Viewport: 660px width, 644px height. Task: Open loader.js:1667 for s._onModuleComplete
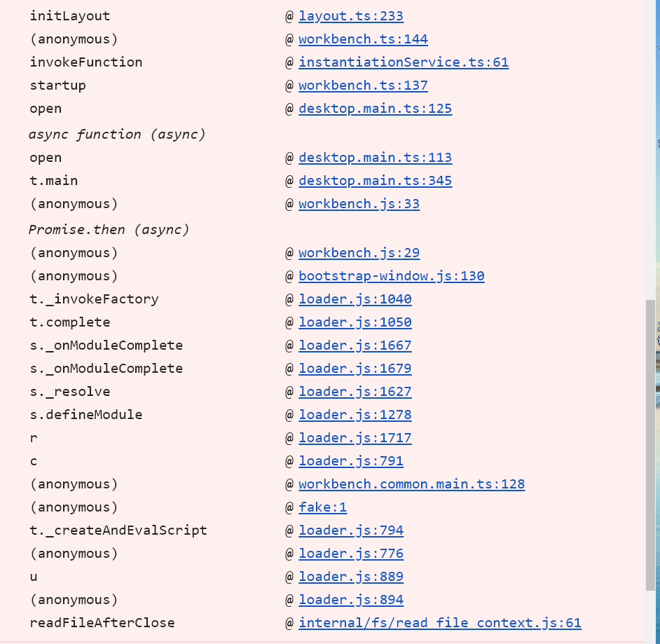click(355, 345)
